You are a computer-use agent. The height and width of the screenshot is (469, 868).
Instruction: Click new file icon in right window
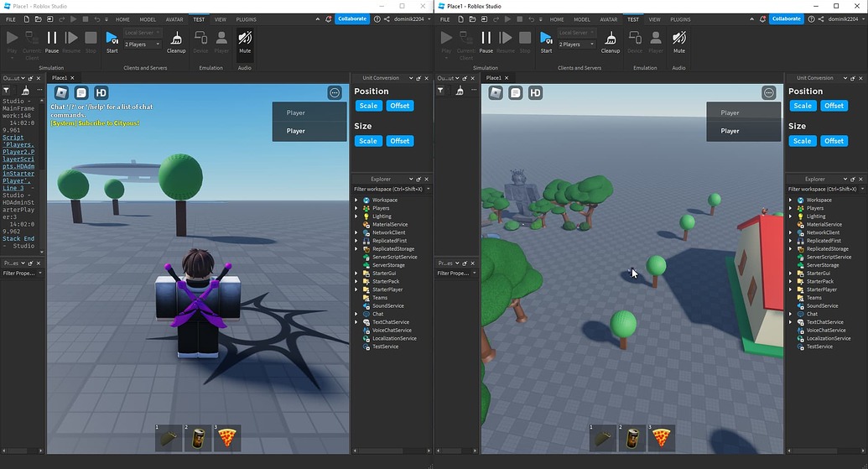[460, 18]
